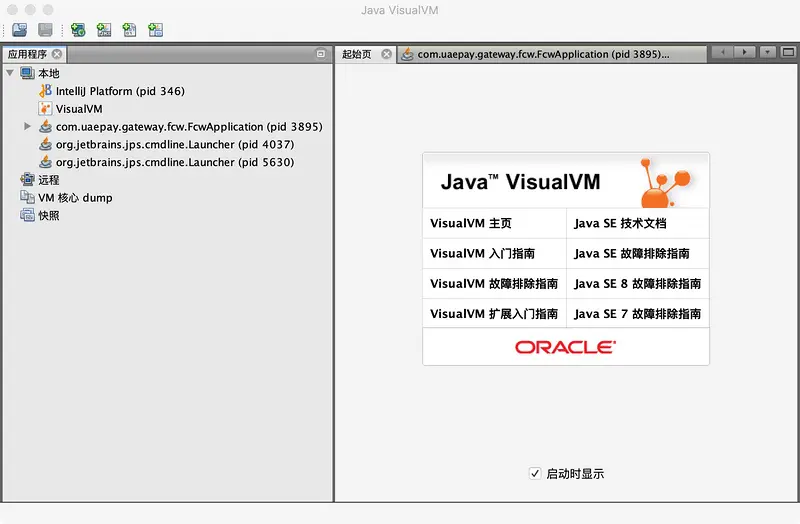
Task: Select org.jetbrains.jps.cmdline.Launcher (pid 4037)
Action: click(175, 144)
